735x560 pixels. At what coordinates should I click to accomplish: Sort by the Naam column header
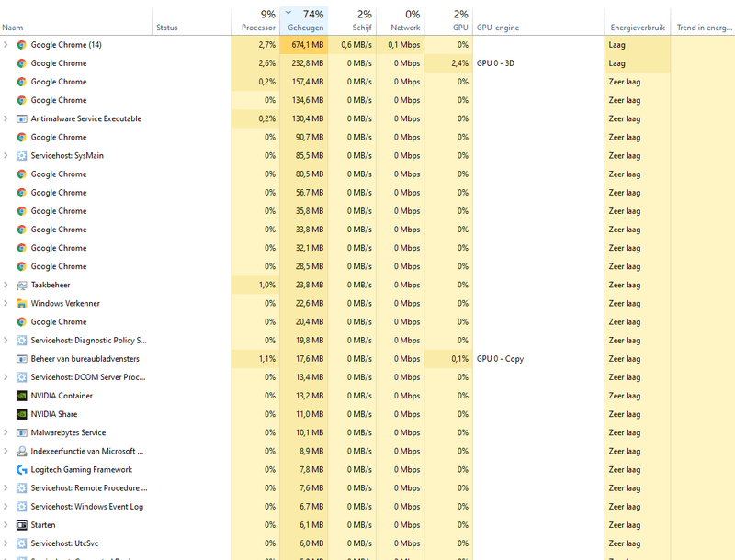76,21
